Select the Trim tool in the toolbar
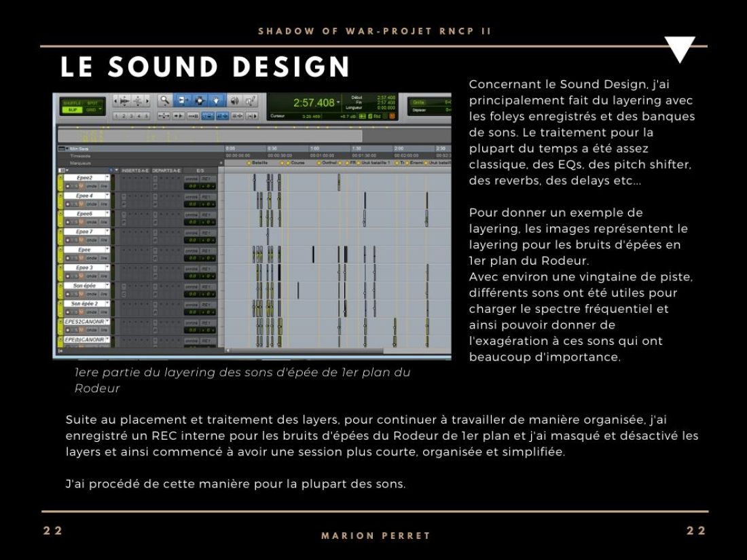The height and width of the screenshot is (560, 747). click(x=182, y=100)
